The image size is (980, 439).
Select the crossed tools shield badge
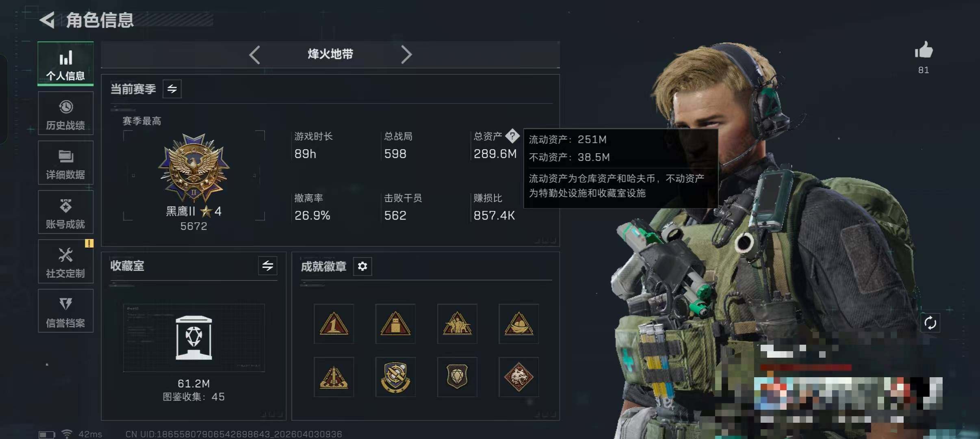[x=395, y=377]
